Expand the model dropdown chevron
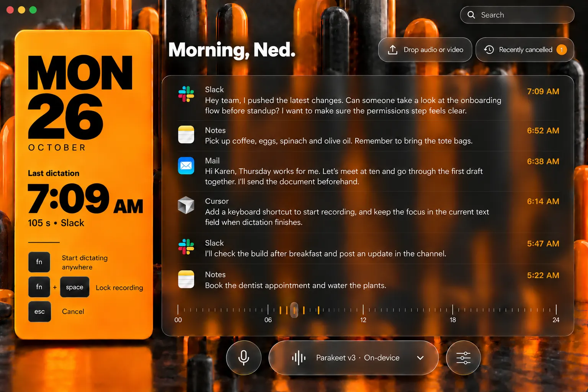This screenshot has height=392, width=588. coord(420,358)
